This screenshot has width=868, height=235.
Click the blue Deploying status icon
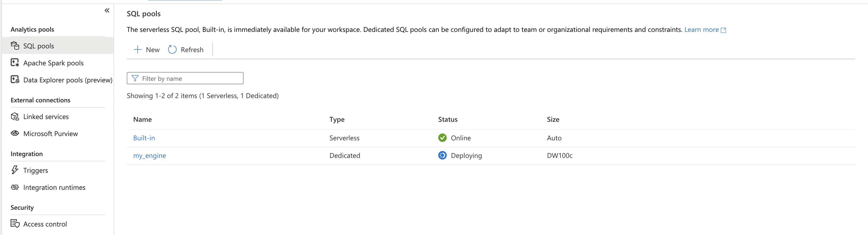click(442, 155)
